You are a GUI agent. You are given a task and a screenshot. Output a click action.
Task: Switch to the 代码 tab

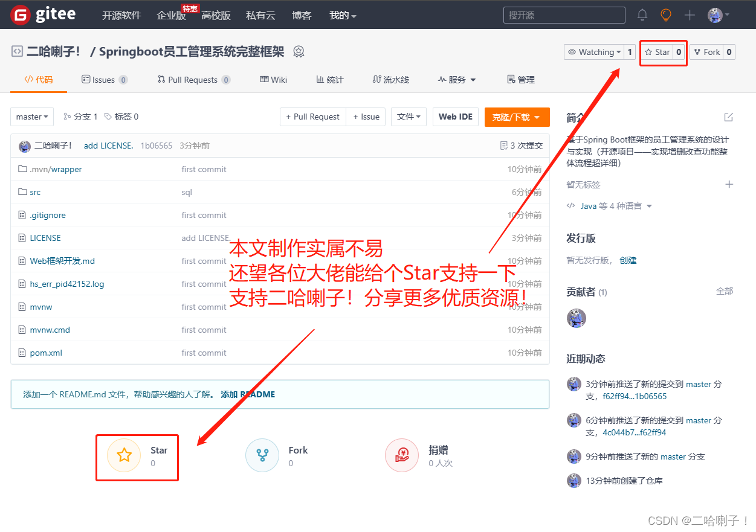[x=39, y=80]
